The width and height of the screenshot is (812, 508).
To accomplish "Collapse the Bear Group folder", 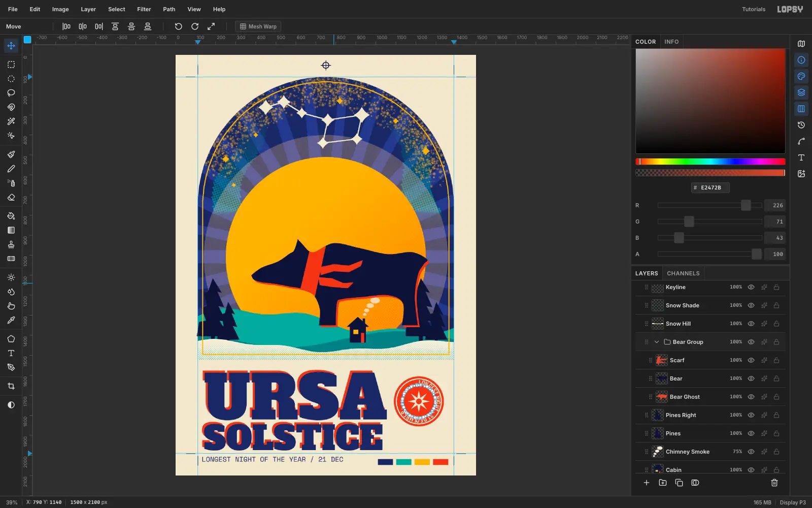I will click(x=657, y=342).
